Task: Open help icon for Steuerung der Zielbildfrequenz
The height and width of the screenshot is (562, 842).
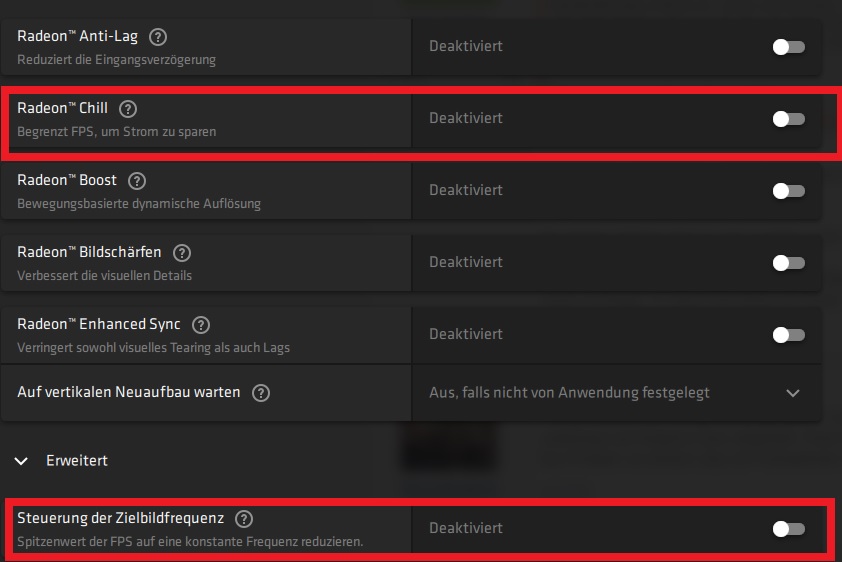Action: [x=244, y=519]
